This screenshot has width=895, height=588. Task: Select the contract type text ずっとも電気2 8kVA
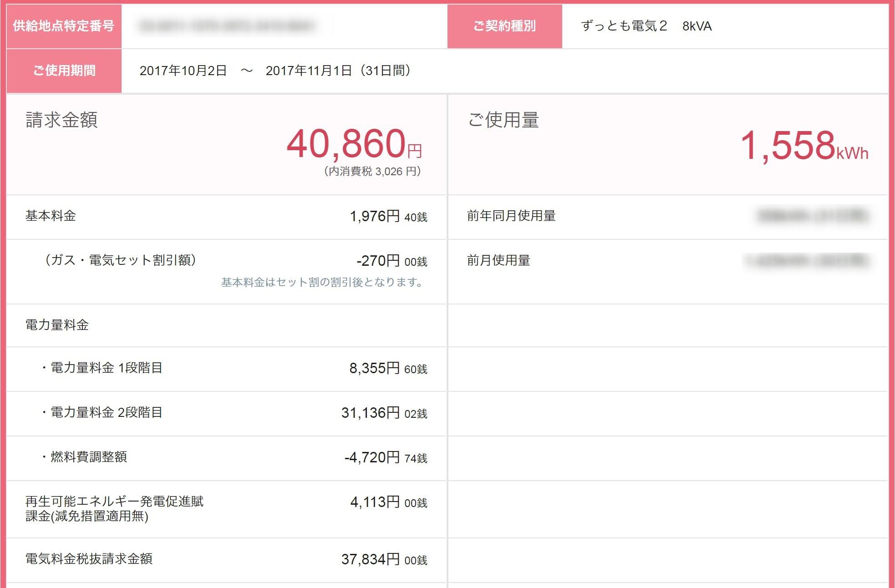click(x=646, y=26)
